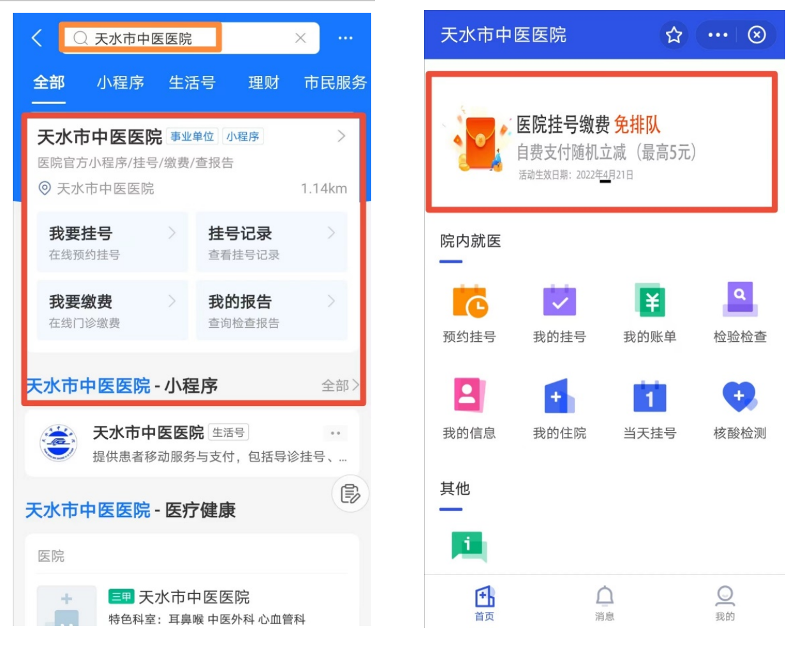Image resolution: width=812 pixels, height=672 pixels.
Task: Switch to the 全部 tab
Action: 49,83
